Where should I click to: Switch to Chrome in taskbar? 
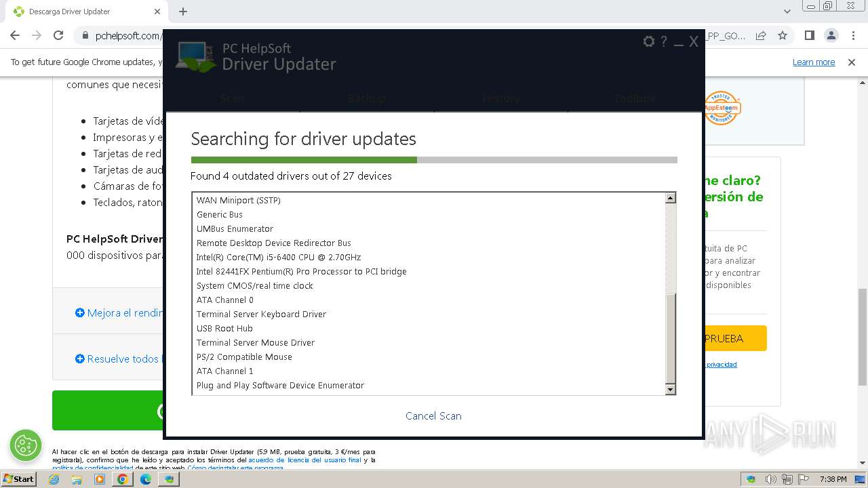[123, 479]
